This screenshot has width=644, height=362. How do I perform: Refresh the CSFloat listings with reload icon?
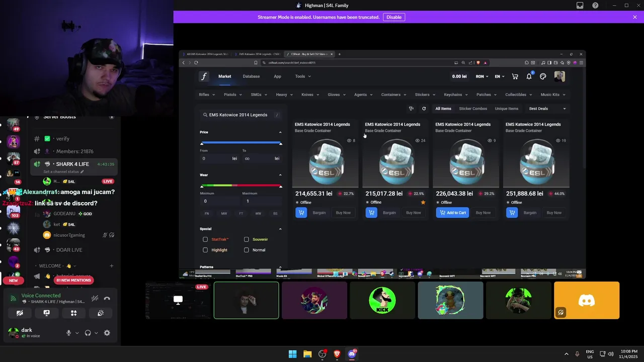point(424,109)
